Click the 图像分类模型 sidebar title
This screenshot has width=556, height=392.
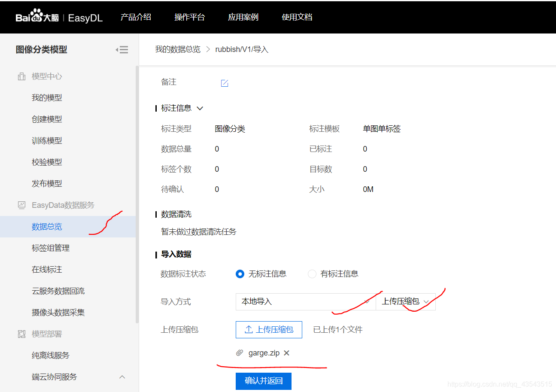(x=42, y=49)
